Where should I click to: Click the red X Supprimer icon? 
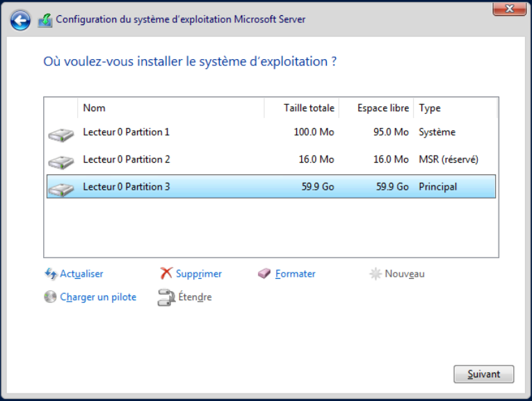tap(166, 274)
